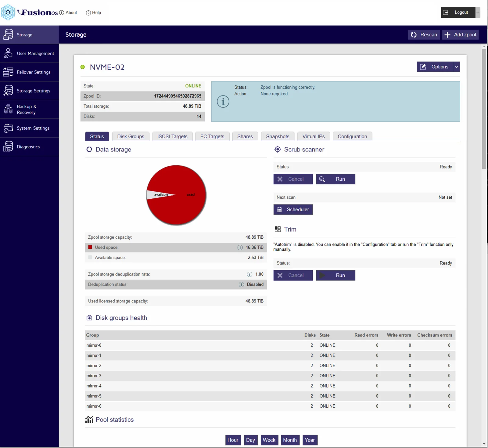This screenshot has width=488, height=448.
Task: Click the zpool status info circle icon
Action: click(223, 102)
